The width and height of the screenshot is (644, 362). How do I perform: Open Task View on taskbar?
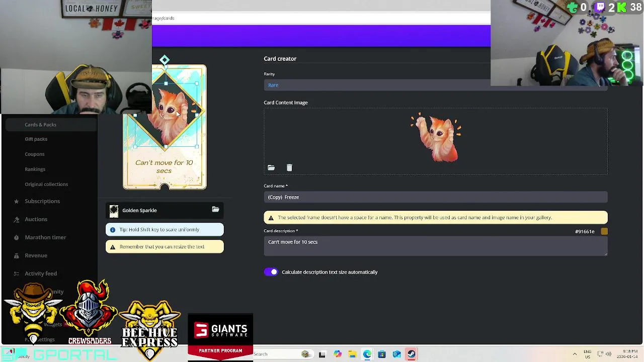click(x=322, y=354)
